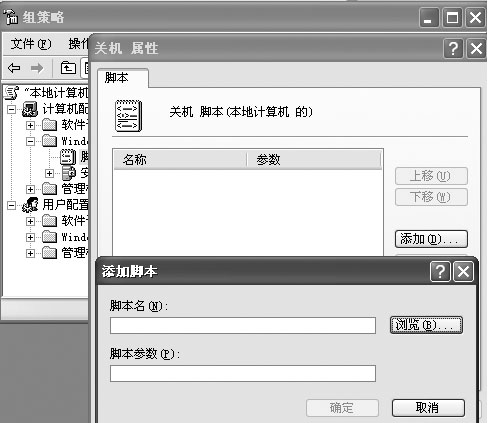Open the 文件(F) menu
Image resolution: width=488 pixels, height=423 pixels.
pos(31,44)
